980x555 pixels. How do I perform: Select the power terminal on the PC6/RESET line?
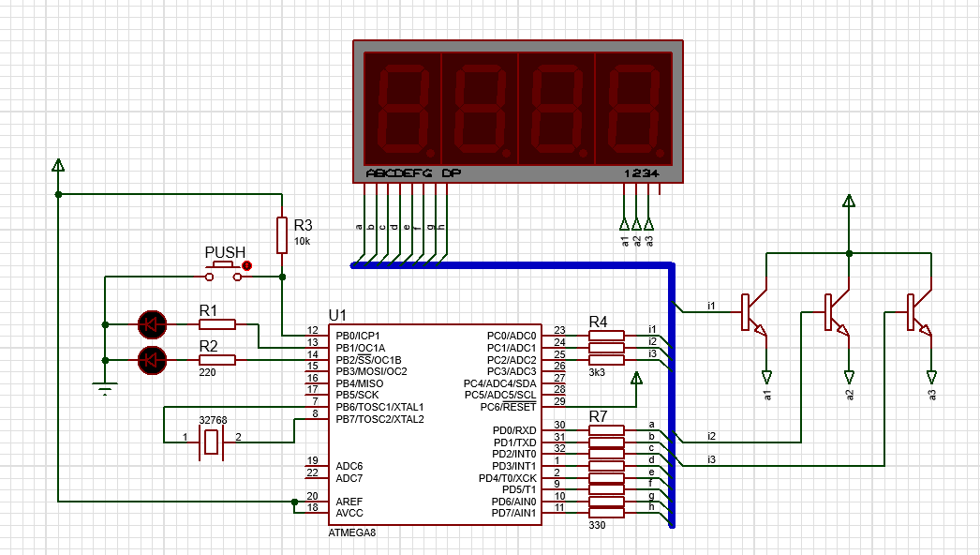[x=636, y=378]
